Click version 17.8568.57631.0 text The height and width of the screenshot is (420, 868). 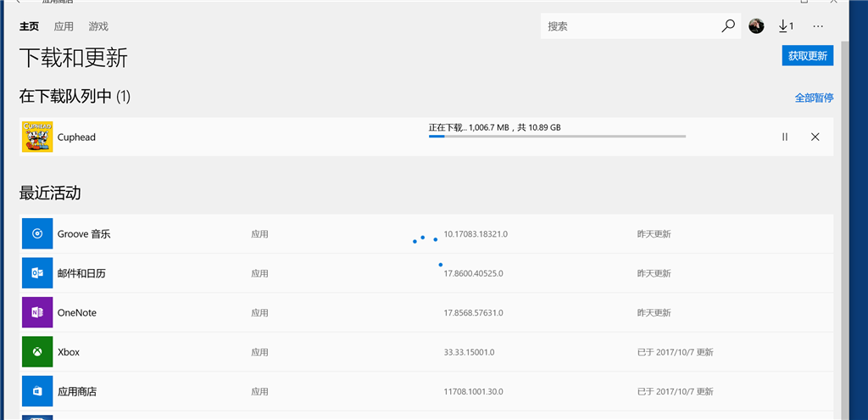(x=473, y=313)
